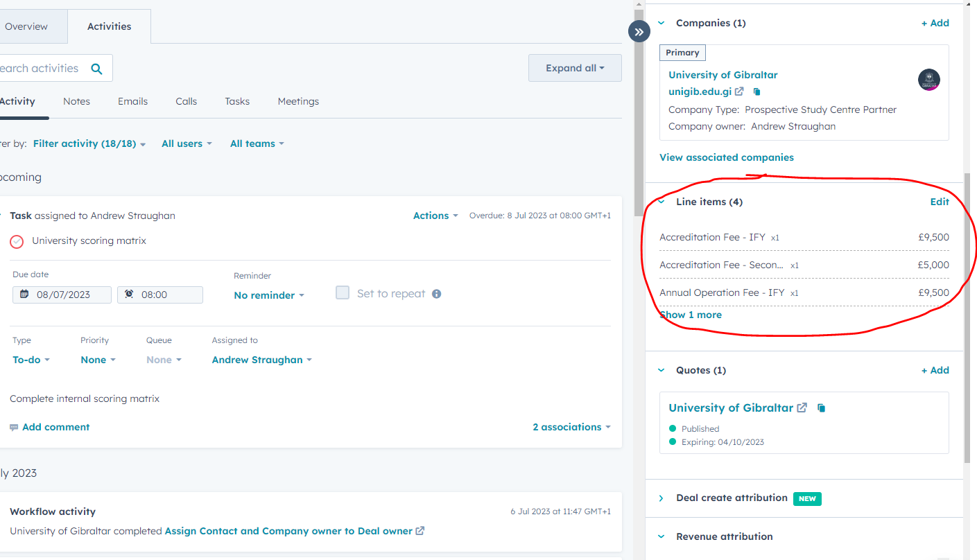Open the Filter activity (18/18) dropdown

click(x=89, y=144)
